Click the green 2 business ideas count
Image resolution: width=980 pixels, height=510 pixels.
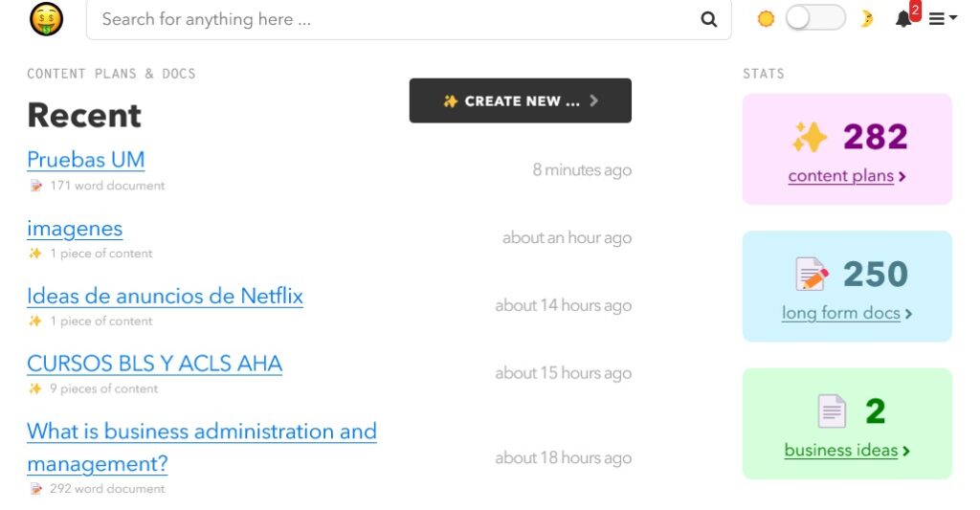[875, 411]
